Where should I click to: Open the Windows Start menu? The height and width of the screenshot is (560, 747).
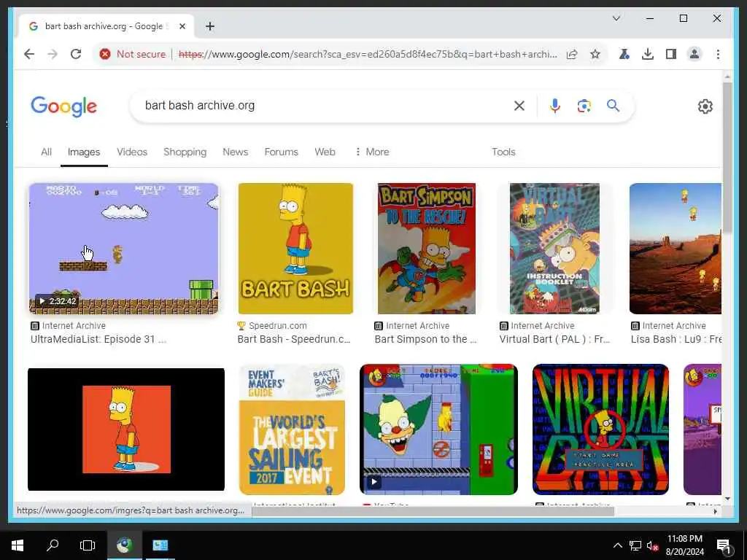click(x=18, y=545)
